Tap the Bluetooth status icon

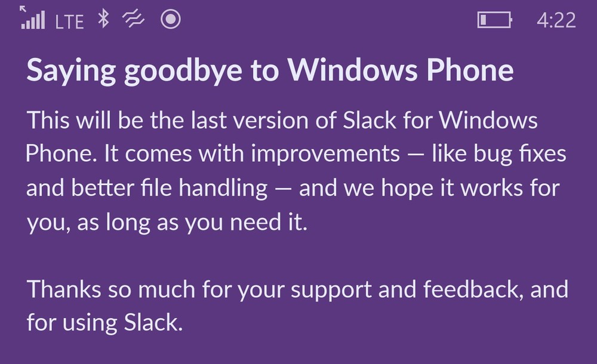point(104,20)
